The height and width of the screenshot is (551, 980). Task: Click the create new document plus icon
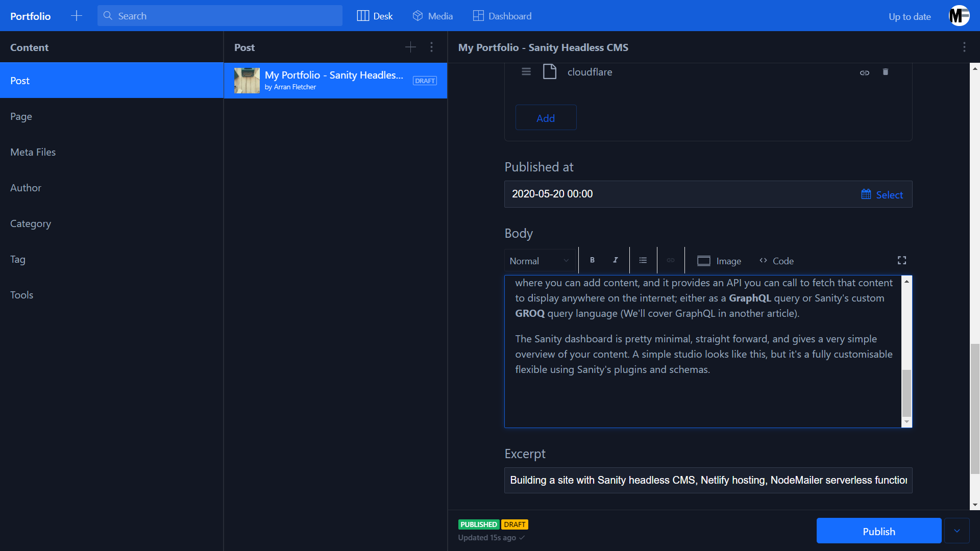tap(77, 16)
